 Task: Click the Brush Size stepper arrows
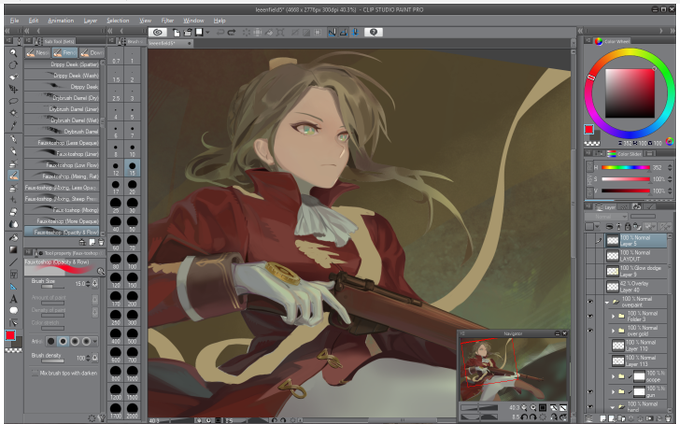[x=88, y=284]
